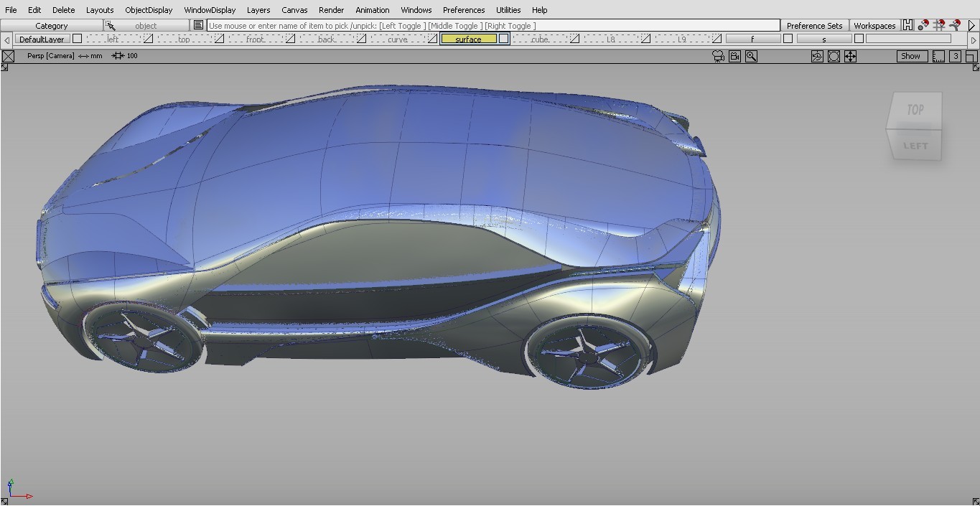Close the Persp view with the X box

click(x=8, y=56)
